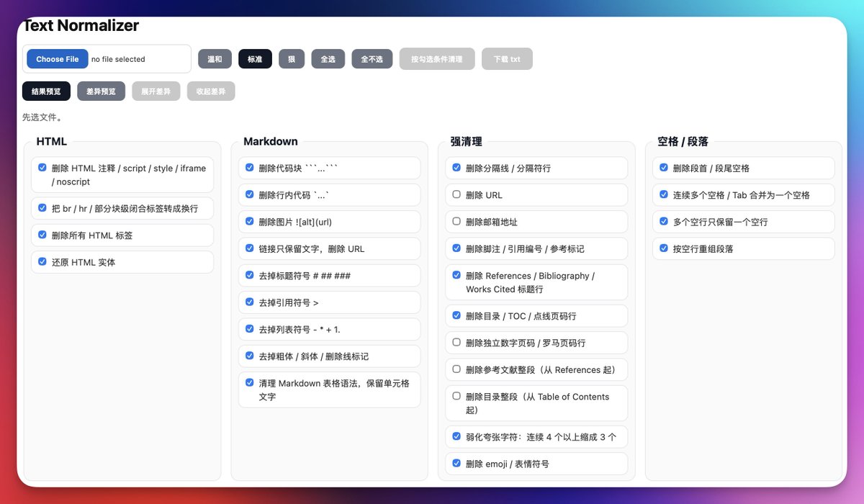
Task: Uncheck 删除段首 / 段尾空格 checkbox
Action: pyautogui.click(x=664, y=167)
